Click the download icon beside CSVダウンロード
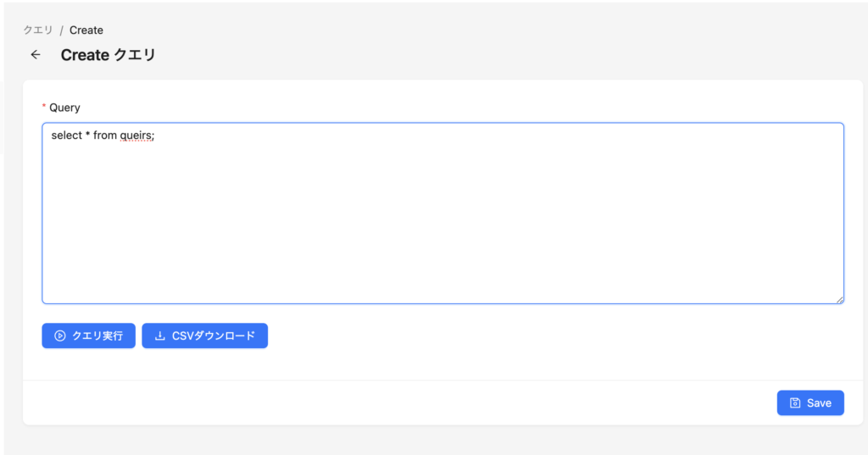Image resolution: width=868 pixels, height=455 pixels. point(160,336)
